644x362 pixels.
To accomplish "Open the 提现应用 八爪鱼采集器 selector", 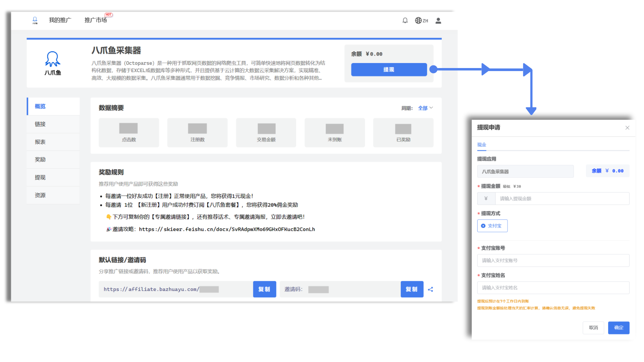I will [525, 171].
